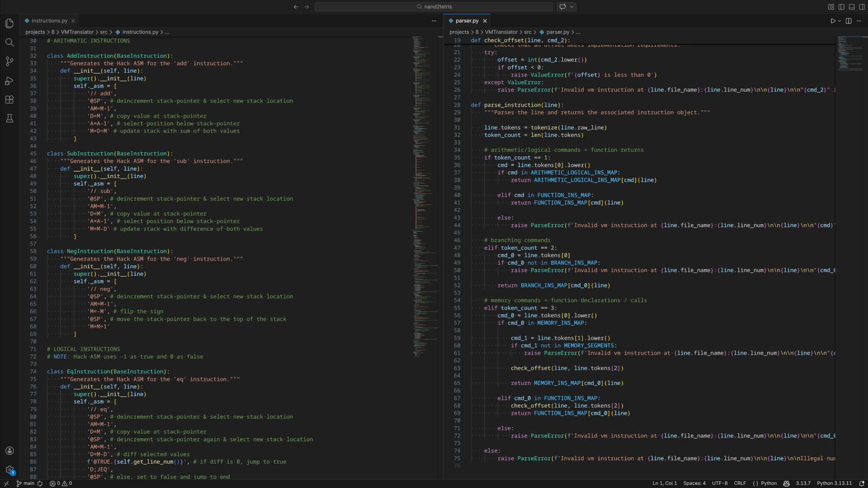Change indentation via 'Spaces: 4'
Image resolution: width=868 pixels, height=488 pixels.
click(x=694, y=483)
